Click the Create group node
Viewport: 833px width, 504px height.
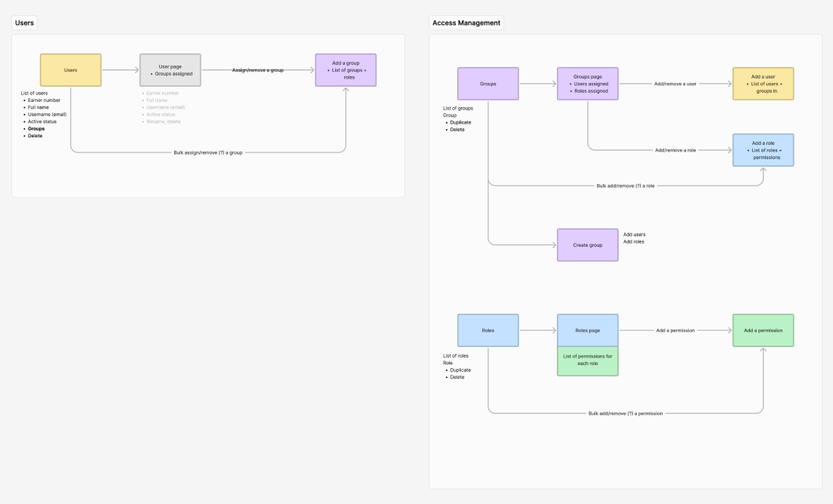[588, 244]
